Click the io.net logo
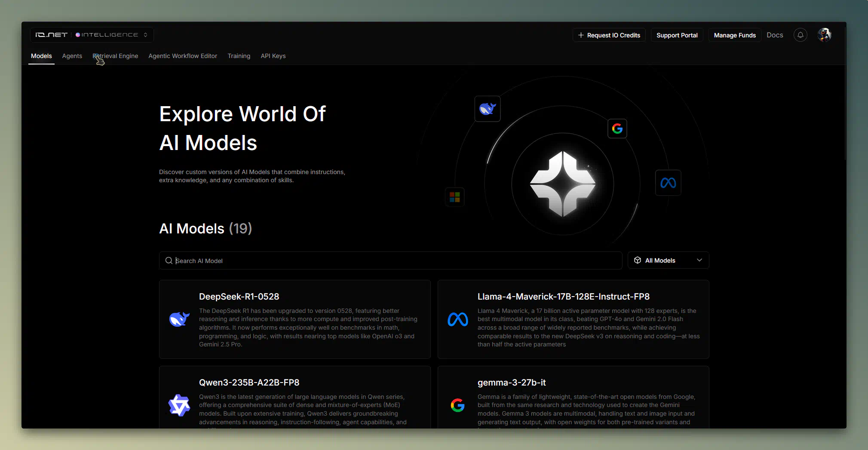This screenshot has width=868, height=450. click(x=51, y=35)
